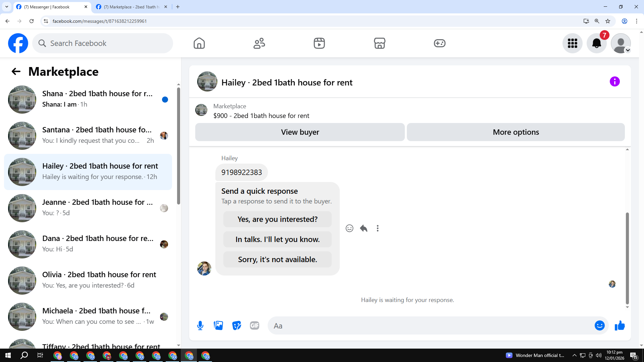Reply to message using arrow icon

pyautogui.click(x=364, y=228)
